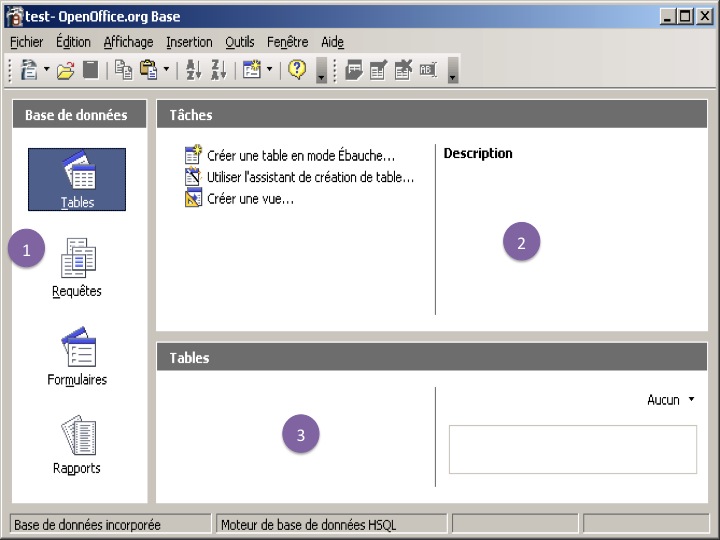Click Créer une table en mode Ébauche
The image size is (720, 540).
point(301,156)
